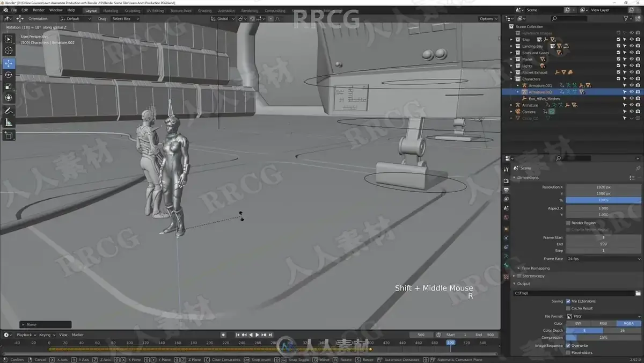Open outliner filter options
This screenshot has width=644, height=363.
pos(627,18)
